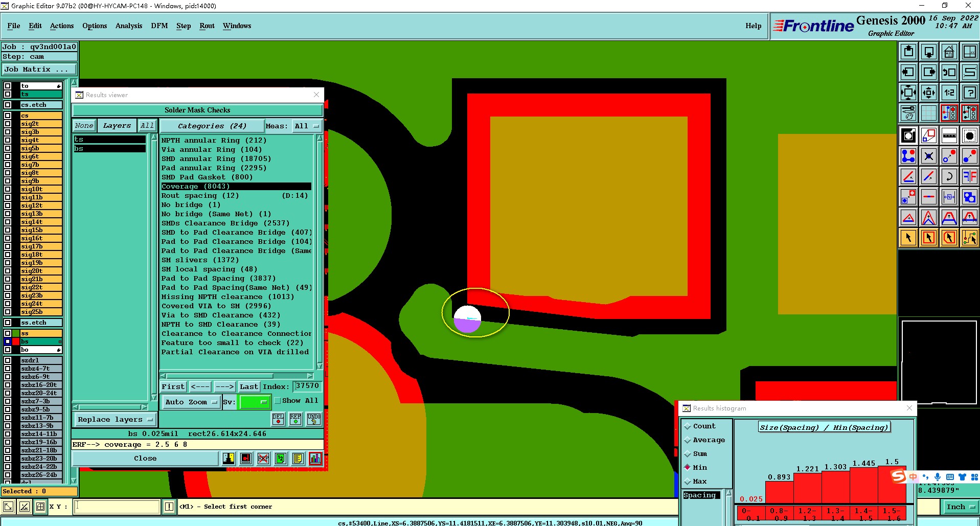Viewport: 980px width, 526px height.
Task: Click the 1.5-1.6 histogram bar
Action: (892, 485)
